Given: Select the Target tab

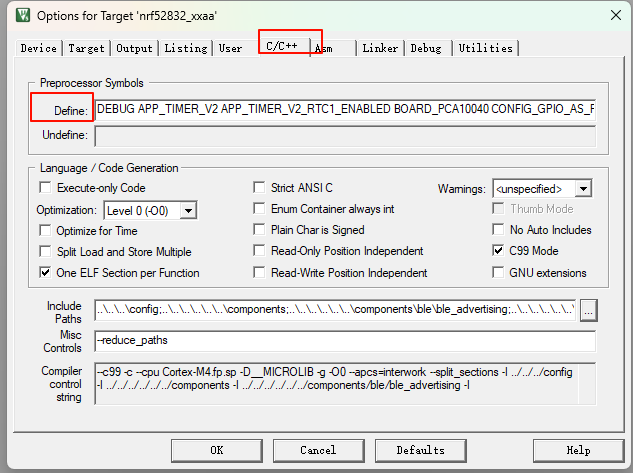Looking at the screenshot, I should pyautogui.click(x=86, y=48).
